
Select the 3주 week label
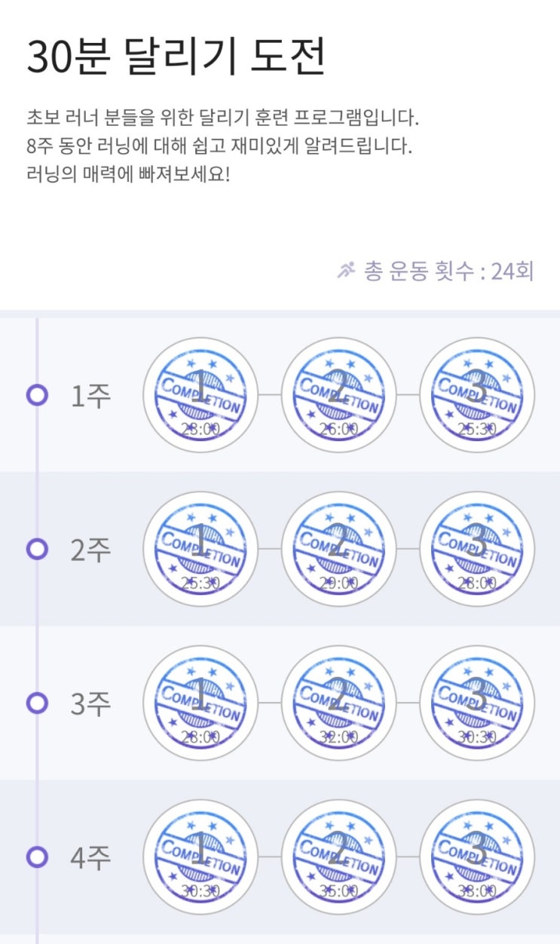point(90,704)
